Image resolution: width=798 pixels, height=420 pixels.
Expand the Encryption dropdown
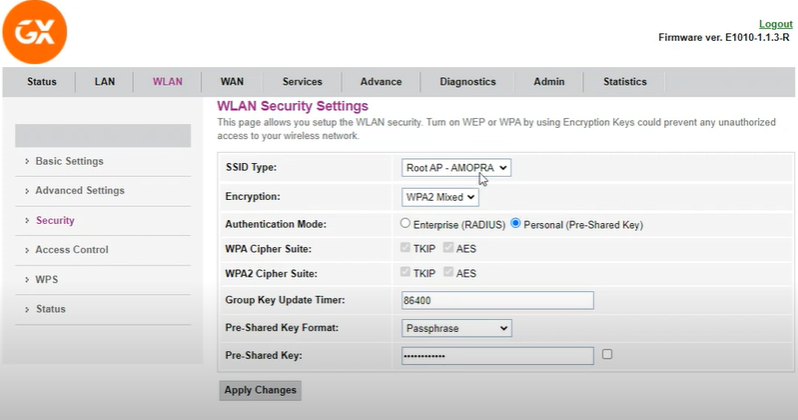440,197
